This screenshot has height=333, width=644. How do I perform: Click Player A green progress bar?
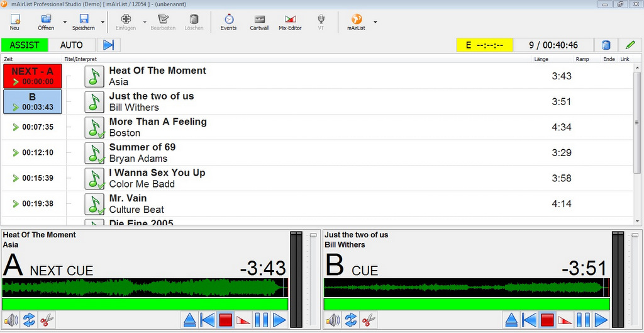point(145,304)
